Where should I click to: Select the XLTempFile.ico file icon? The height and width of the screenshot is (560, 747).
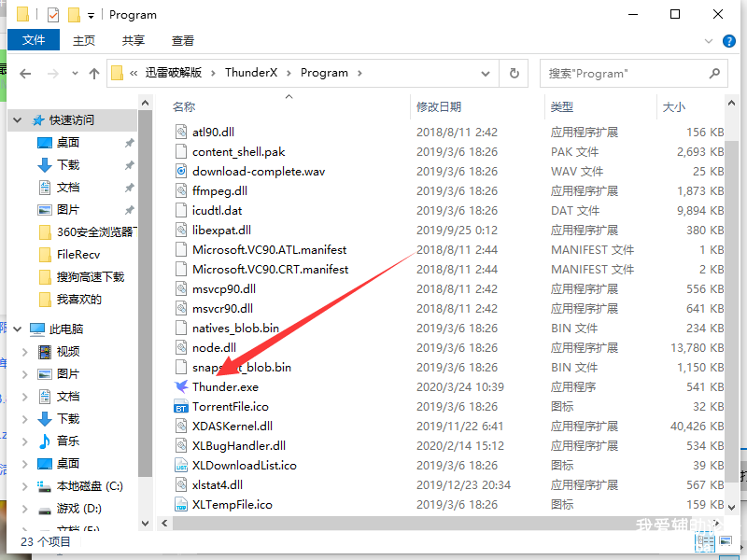tap(181, 504)
